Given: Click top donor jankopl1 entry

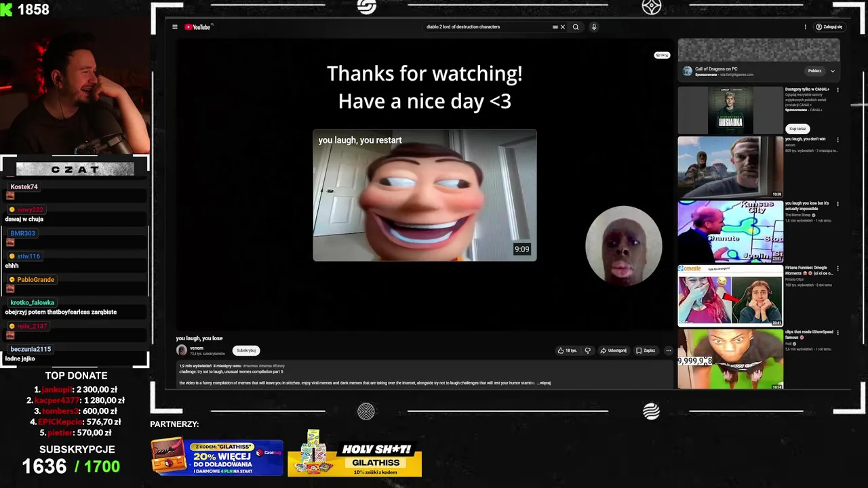Looking at the screenshot, I should pyautogui.click(x=75, y=390).
